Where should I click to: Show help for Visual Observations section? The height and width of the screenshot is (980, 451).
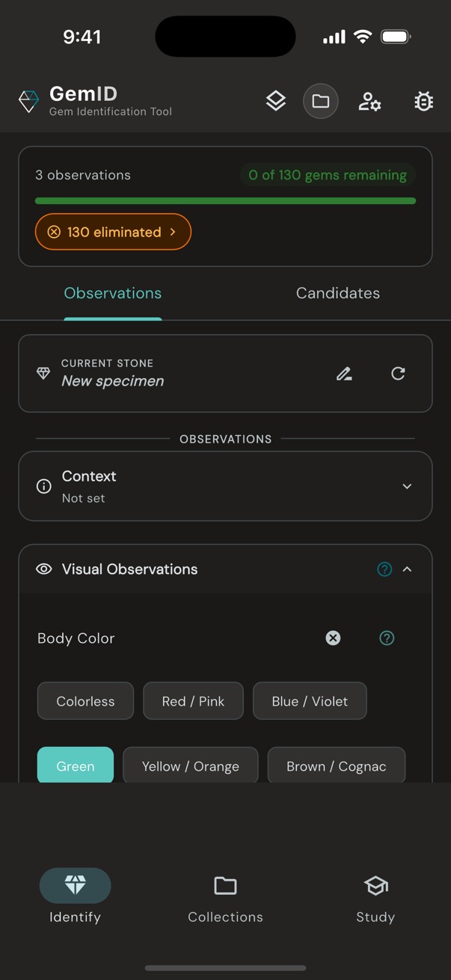[384, 569]
